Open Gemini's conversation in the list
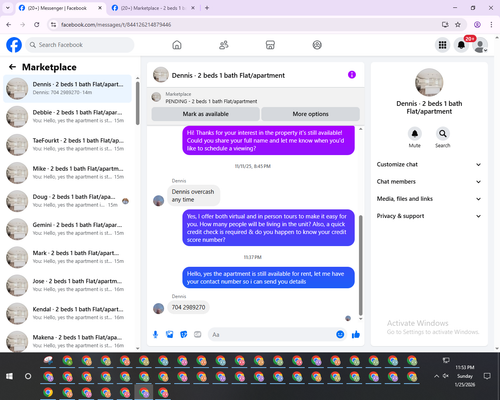Image resolution: width=500 pixels, height=400 pixels. pos(67,229)
